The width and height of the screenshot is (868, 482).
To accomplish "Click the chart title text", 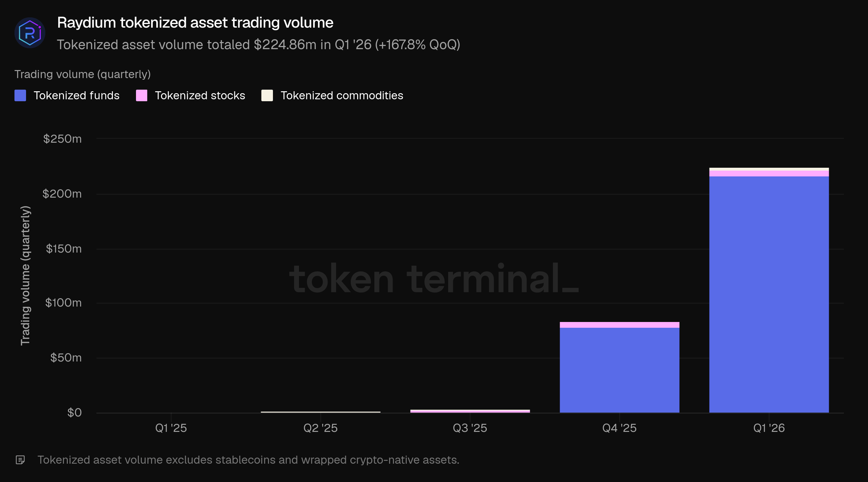I will tap(195, 22).
